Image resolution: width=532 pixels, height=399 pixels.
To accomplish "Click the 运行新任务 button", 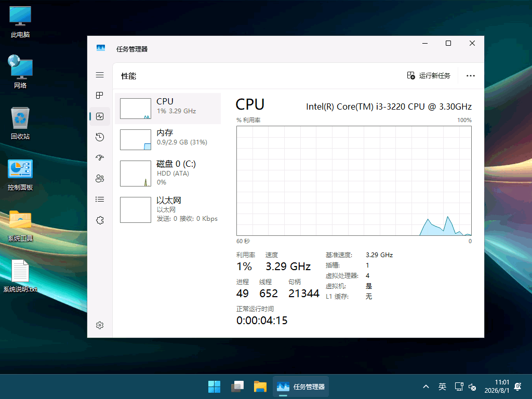I will coord(429,76).
